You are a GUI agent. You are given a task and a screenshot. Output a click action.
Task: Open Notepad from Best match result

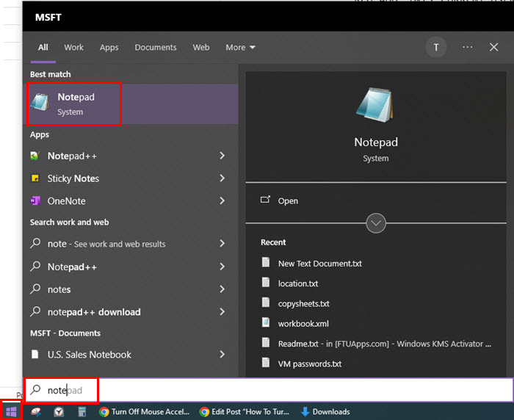(x=74, y=104)
